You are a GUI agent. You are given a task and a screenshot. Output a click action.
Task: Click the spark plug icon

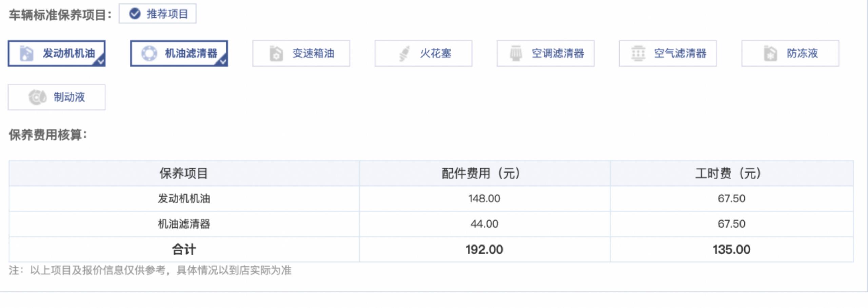pos(404,53)
